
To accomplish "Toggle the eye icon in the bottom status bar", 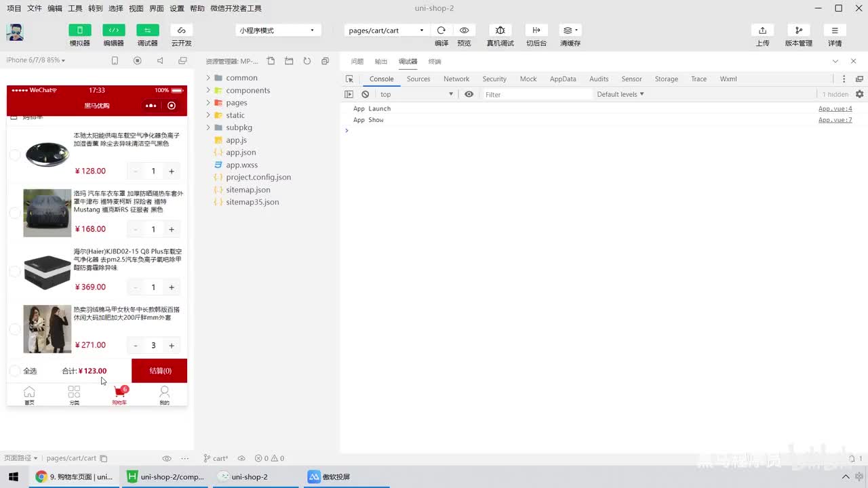I will point(167,458).
